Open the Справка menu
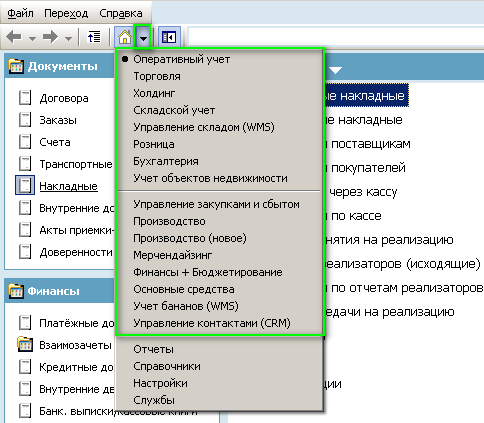This screenshot has height=423, width=484. tap(121, 13)
